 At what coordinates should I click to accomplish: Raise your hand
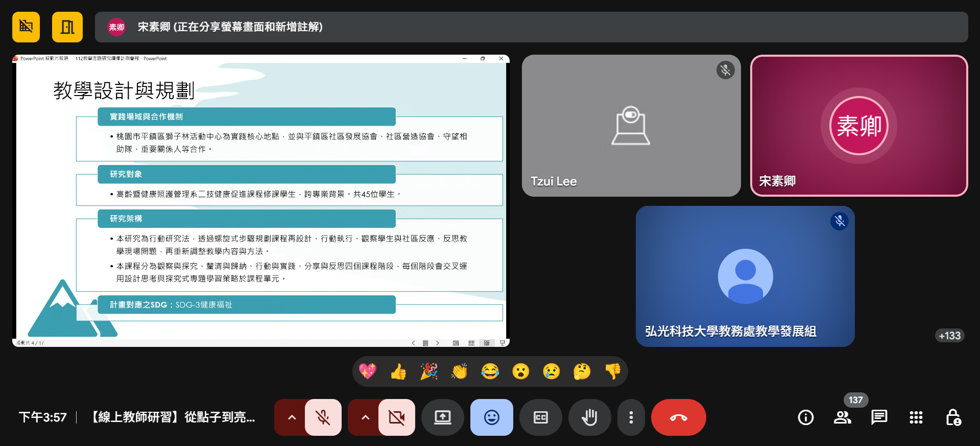pyautogui.click(x=589, y=417)
